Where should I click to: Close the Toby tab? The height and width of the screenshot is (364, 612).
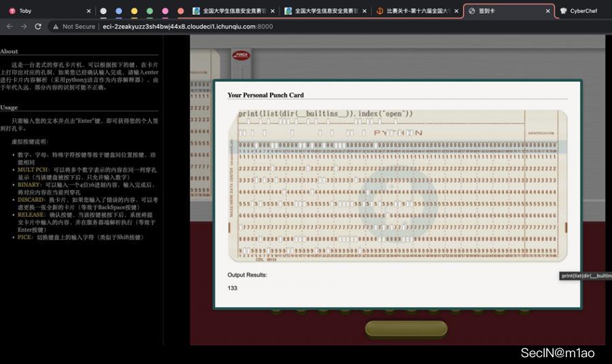coord(88,11)
